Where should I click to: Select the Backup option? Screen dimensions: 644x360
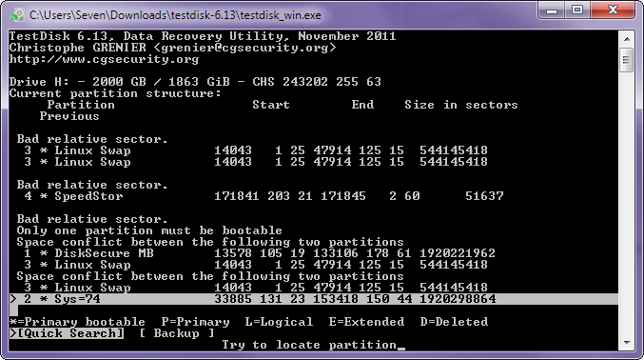[177, 333]
